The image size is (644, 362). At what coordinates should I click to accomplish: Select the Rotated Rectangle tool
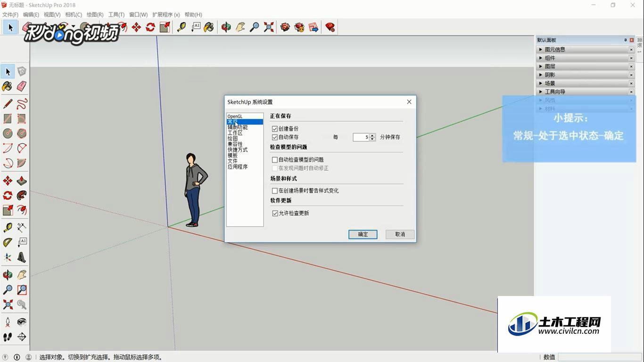coord(22,118)
